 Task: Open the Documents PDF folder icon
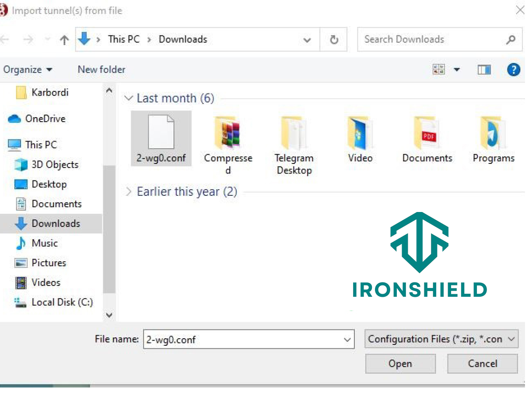427,134
